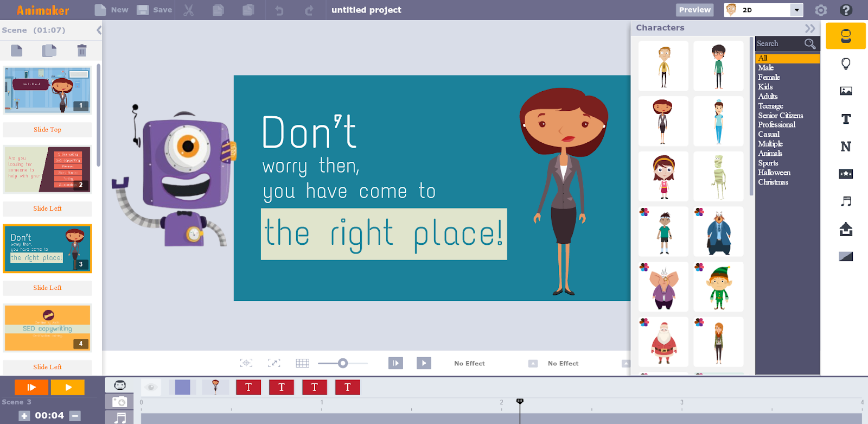Screen dimensions: 868x424
Task: Toggle eye visibility in timeline
Action: coord(151,387)
